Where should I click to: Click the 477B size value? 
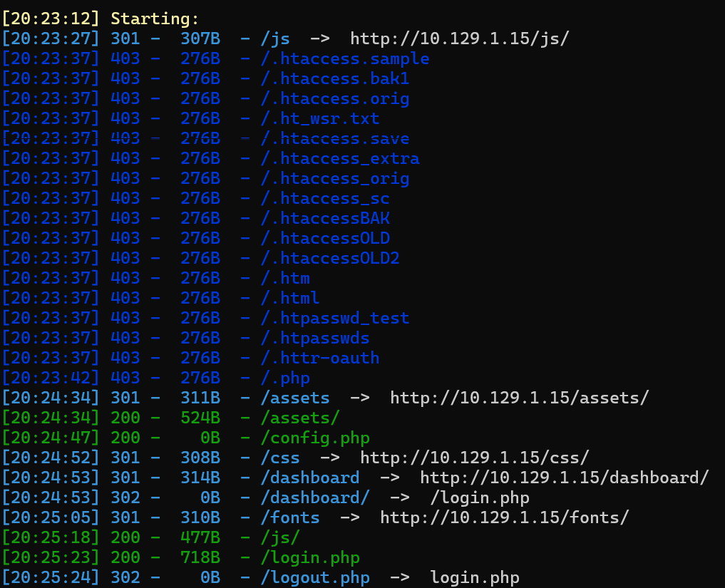pos(200,537)
